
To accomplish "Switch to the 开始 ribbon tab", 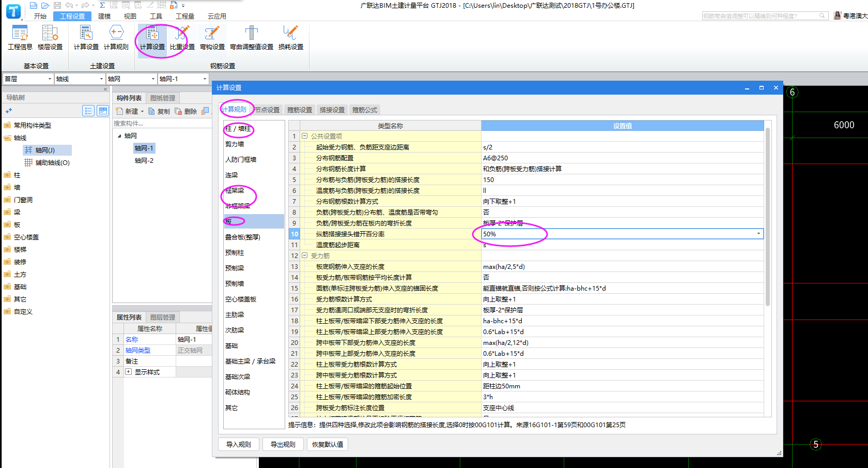I will 40,16.
